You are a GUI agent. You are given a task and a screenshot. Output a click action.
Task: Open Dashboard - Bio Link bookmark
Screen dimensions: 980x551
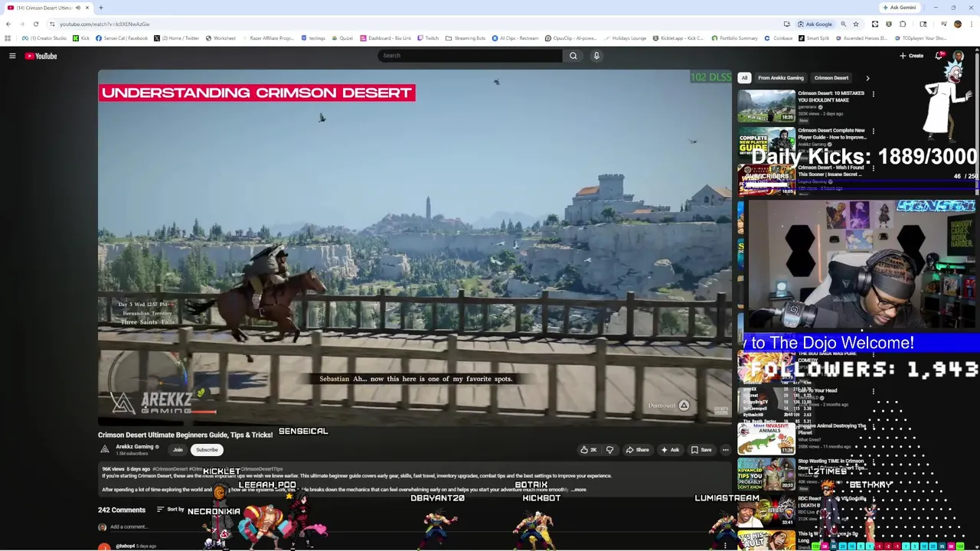(386, 38)
